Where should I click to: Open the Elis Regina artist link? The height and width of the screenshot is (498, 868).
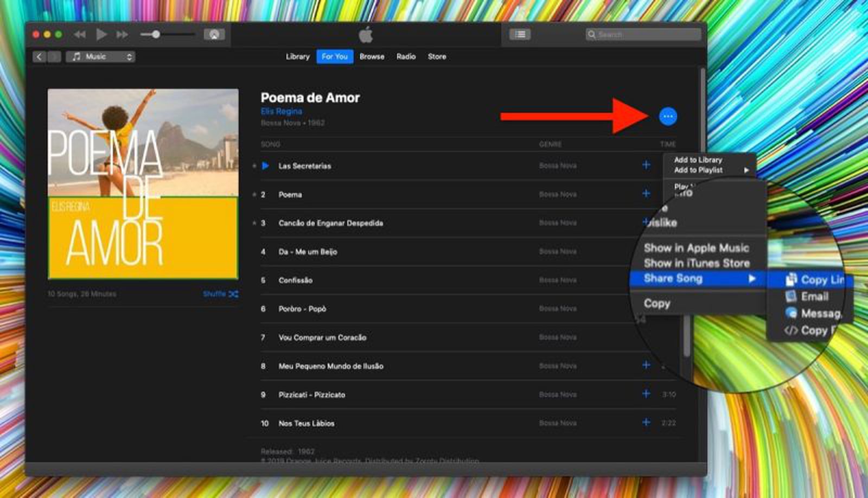point(281,111)
